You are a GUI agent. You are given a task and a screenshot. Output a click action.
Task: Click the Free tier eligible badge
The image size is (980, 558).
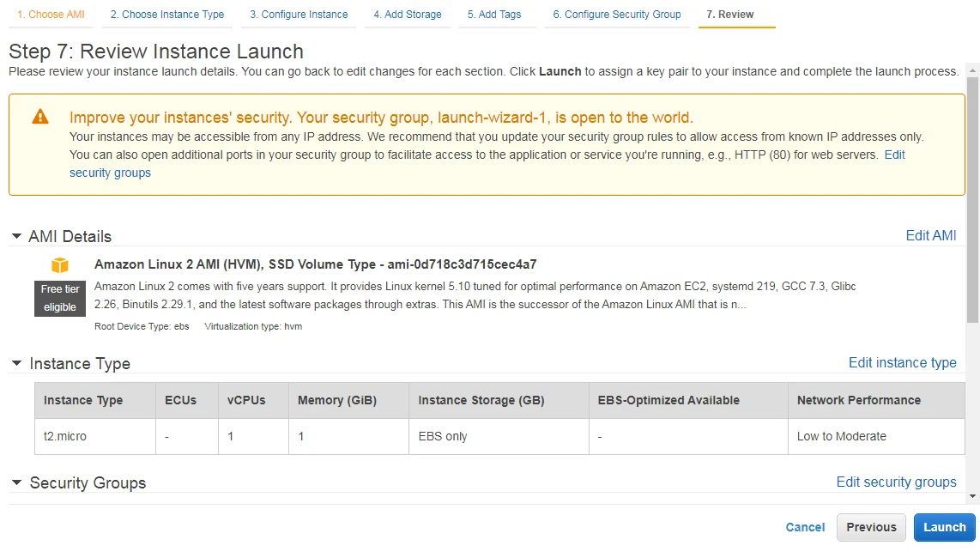[59, 298]
